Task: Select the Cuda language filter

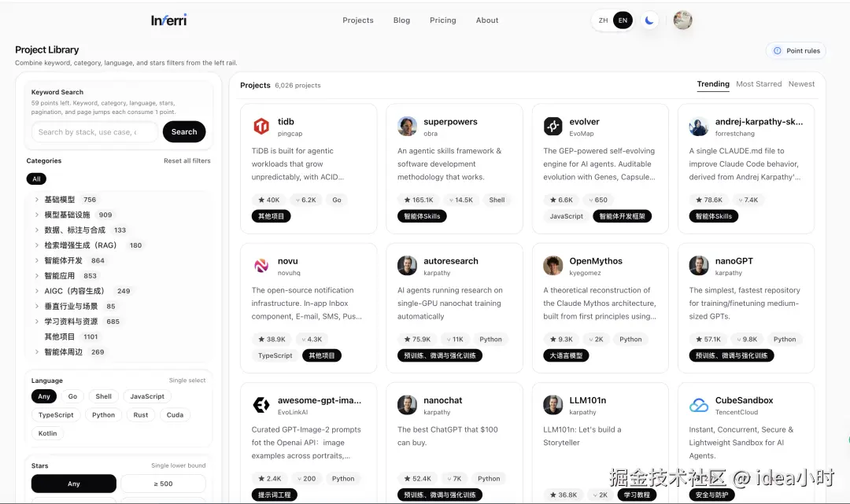Action: (x=175, y=414)
